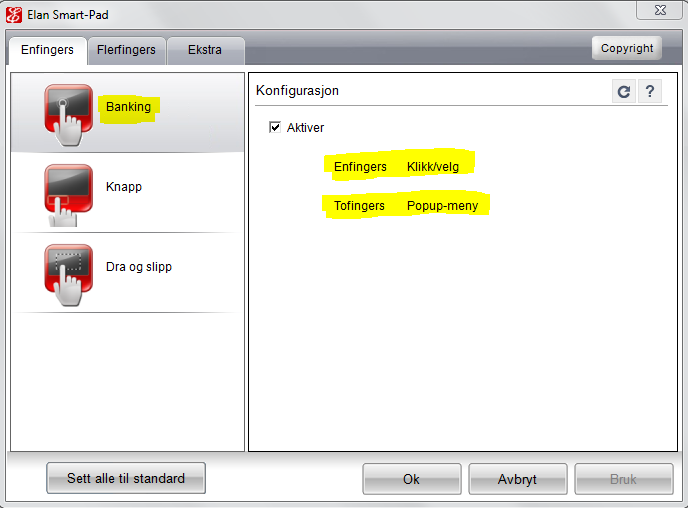Cancel with the Avbryt button
This screenshot has width=688, height=508.
point(518,479)
